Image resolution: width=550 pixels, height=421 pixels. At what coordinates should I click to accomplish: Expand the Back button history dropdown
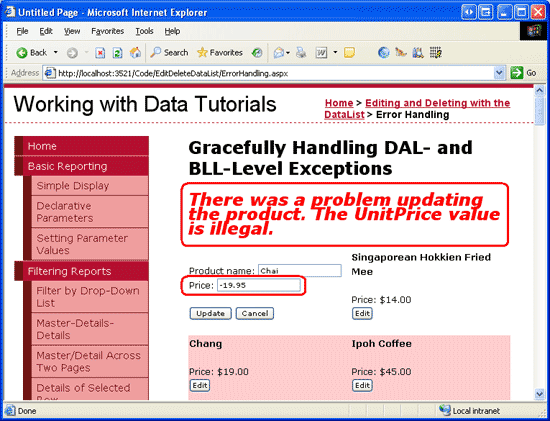tap(55, 53)
